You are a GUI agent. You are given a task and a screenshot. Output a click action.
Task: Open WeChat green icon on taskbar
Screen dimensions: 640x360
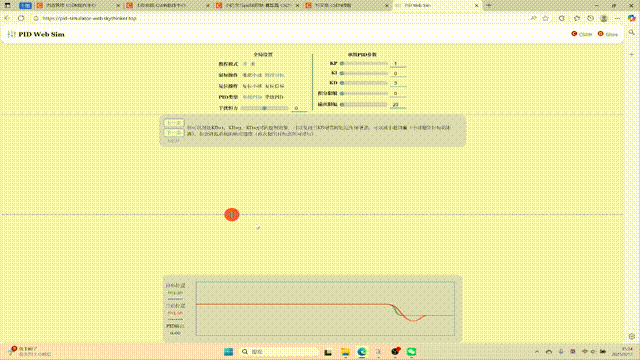(411, 352)
